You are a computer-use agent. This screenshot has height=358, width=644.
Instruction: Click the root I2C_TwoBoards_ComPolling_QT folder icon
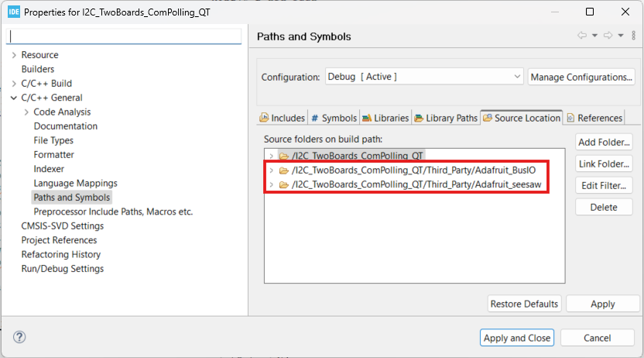[x=284, y=156]
